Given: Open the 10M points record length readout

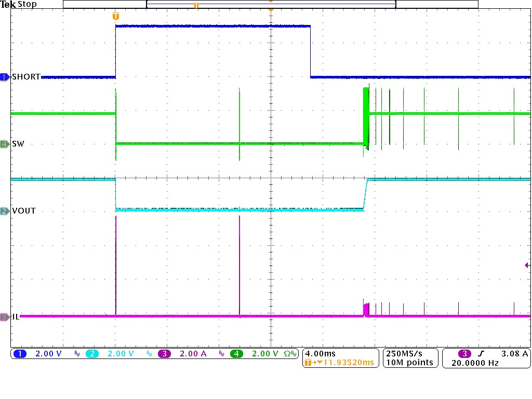Looking at the screenshot, I should pos(410,363).
